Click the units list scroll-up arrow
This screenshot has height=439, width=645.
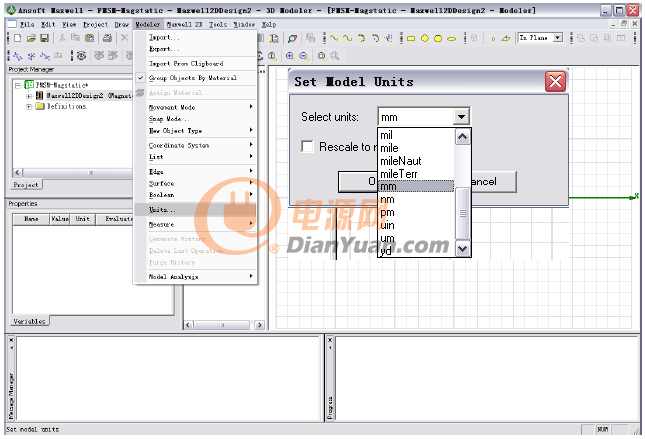(x=462, y=137)
